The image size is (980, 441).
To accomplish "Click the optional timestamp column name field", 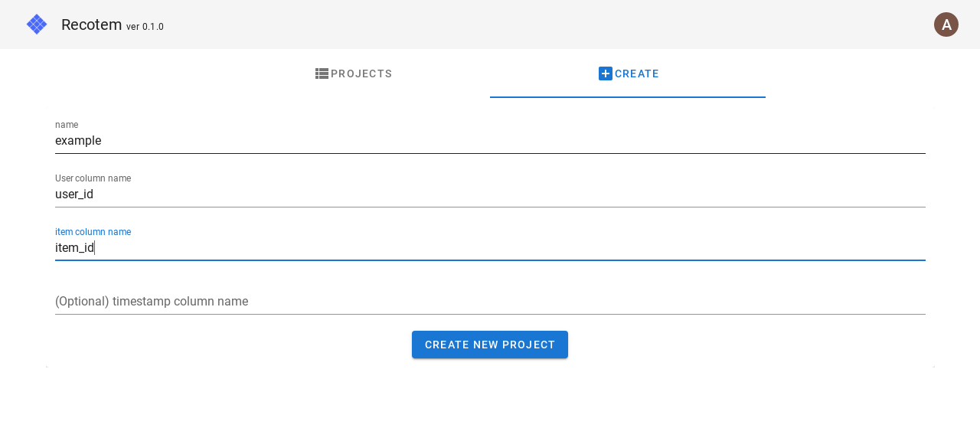I will click(x=306, y=301).
